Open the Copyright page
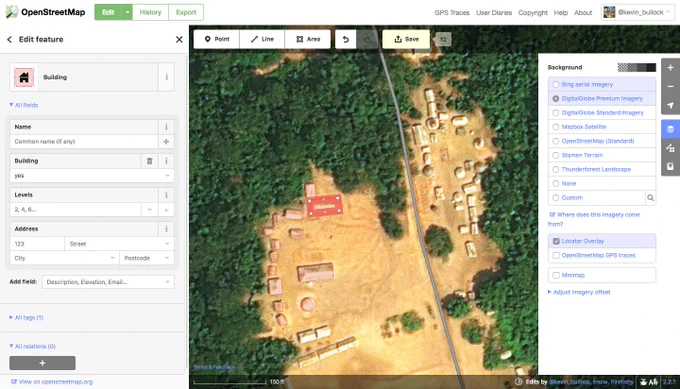680x389 pixels. click(533, 13)
